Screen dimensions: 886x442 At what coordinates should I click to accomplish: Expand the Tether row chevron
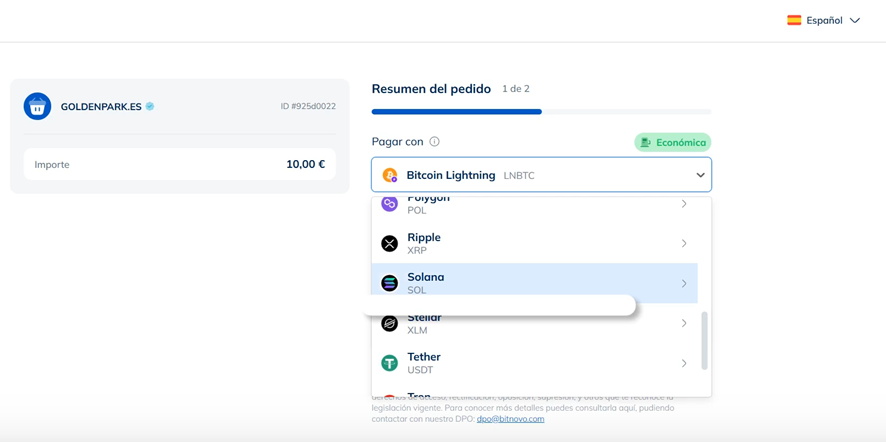[x=684, y=363]
